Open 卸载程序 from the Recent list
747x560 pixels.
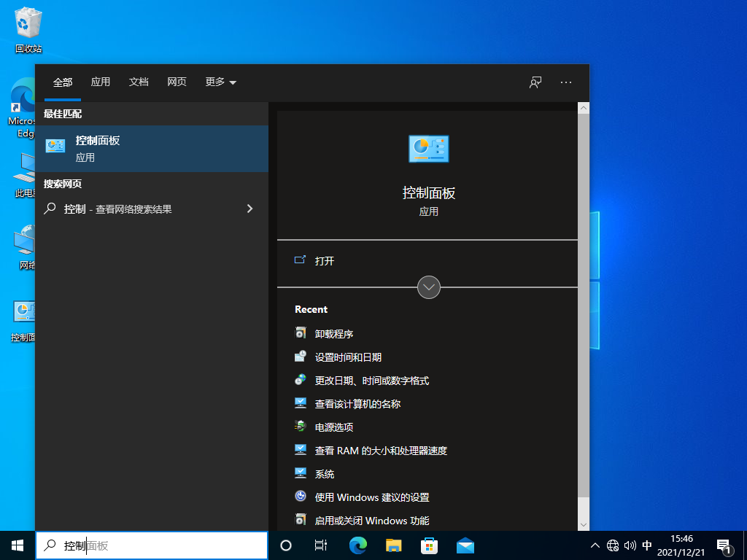[x=335, y=333]
